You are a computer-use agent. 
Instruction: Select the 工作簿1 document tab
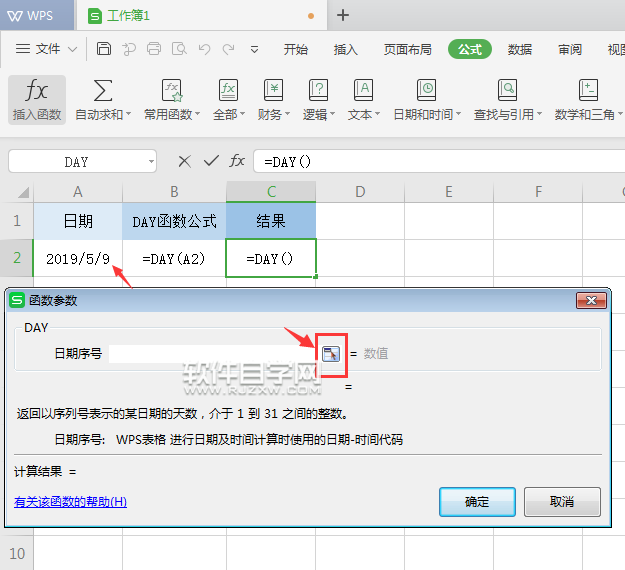[201, 16]
